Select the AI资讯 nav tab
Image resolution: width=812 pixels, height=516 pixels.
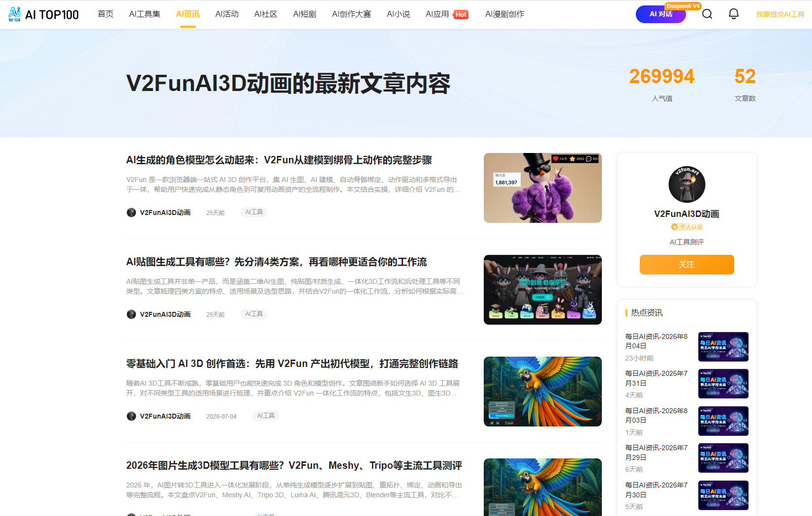(x=187, y=14)
